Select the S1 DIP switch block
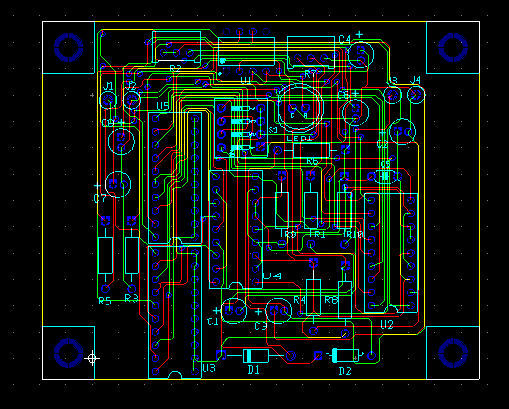509x409 pixels. pos(241,128)
